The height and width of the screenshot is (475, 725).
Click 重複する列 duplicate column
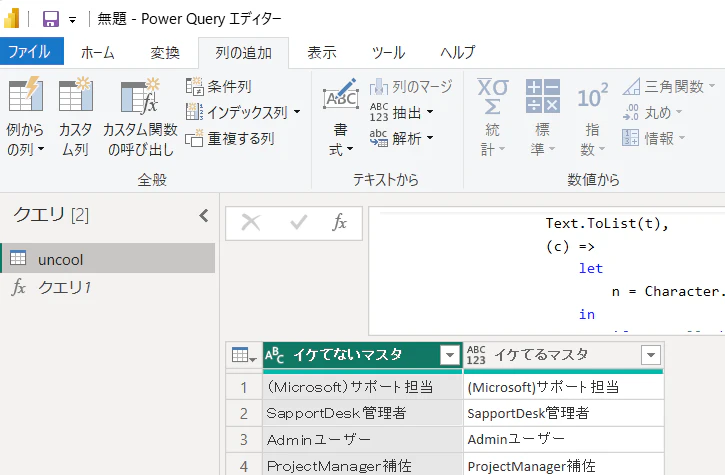(x=230, y=138)
